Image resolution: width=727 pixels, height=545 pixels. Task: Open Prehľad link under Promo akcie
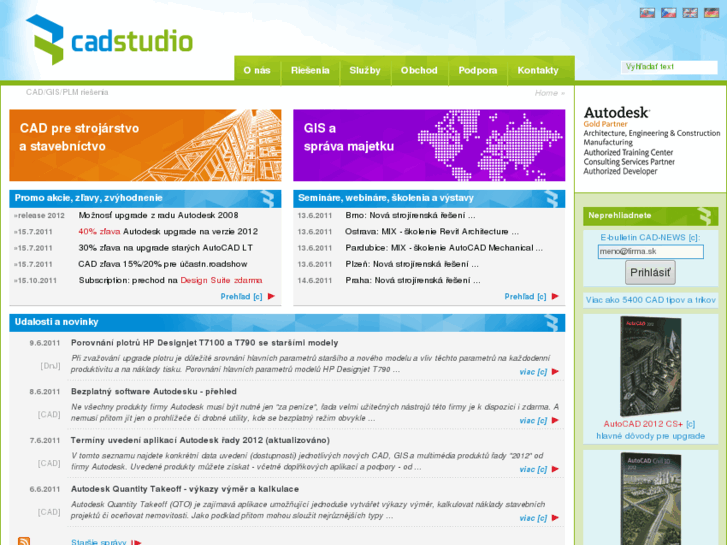pyautogui.click(x=241, y=296)
